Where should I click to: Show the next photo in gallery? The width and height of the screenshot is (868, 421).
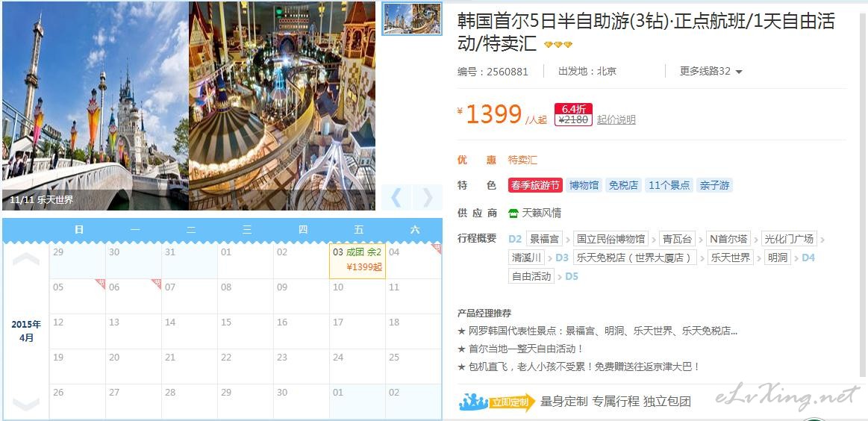coord(428,197)
